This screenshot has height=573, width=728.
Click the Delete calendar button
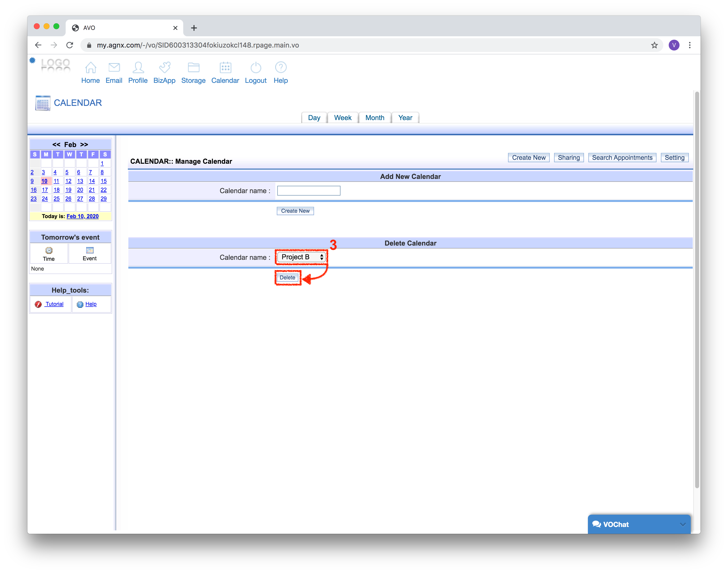(x=287, y=277)
